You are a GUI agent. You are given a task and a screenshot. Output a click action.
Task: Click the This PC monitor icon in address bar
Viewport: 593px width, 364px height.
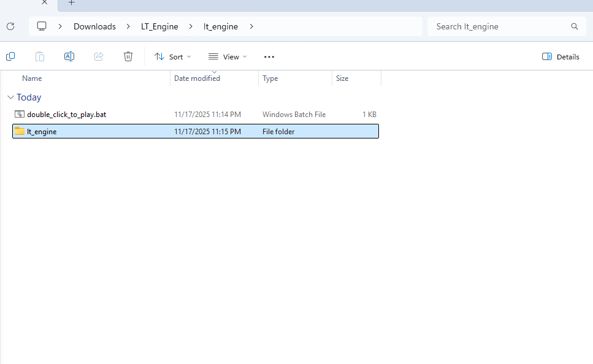42,26
